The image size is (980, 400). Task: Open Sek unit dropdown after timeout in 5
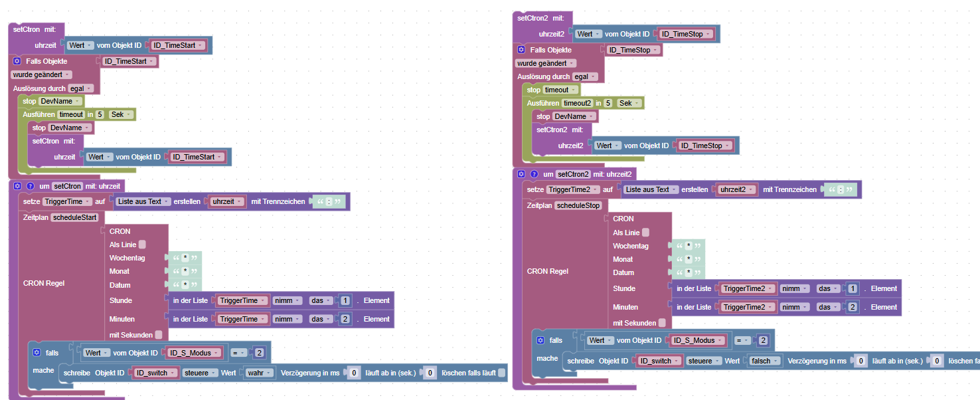click(122, 114)
